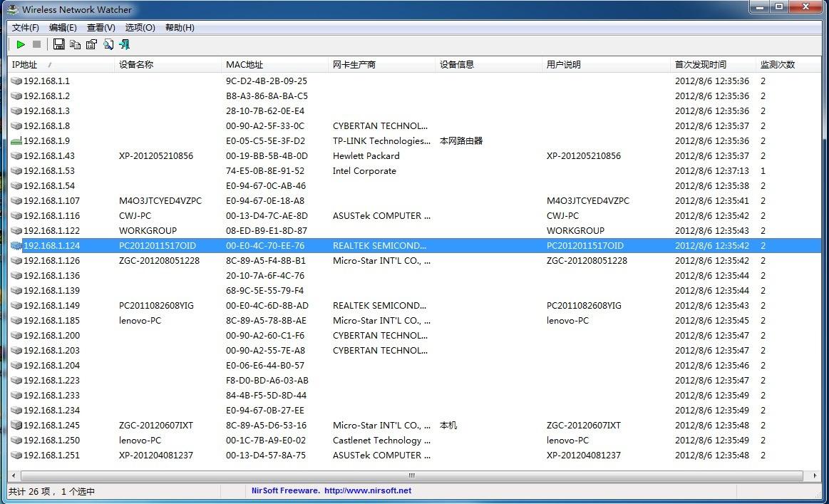Click the device icon for 192.168.1.185
This screenshot has width=829, height=504.
click(x=16, y=321)
